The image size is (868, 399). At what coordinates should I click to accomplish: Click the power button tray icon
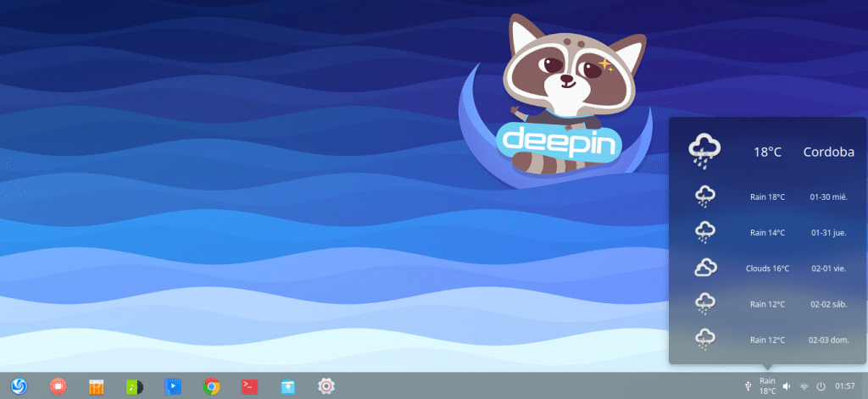[821, 386]
